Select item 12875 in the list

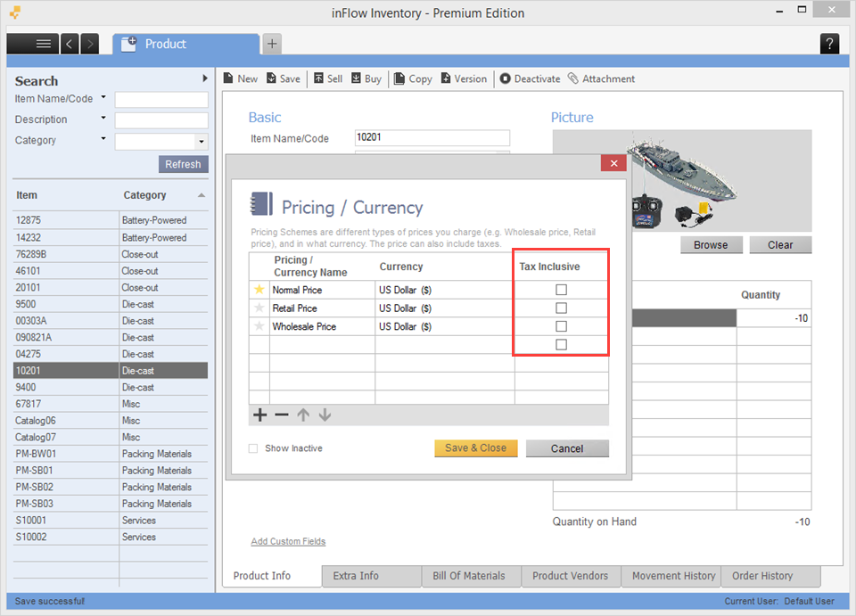click(111, 220)
